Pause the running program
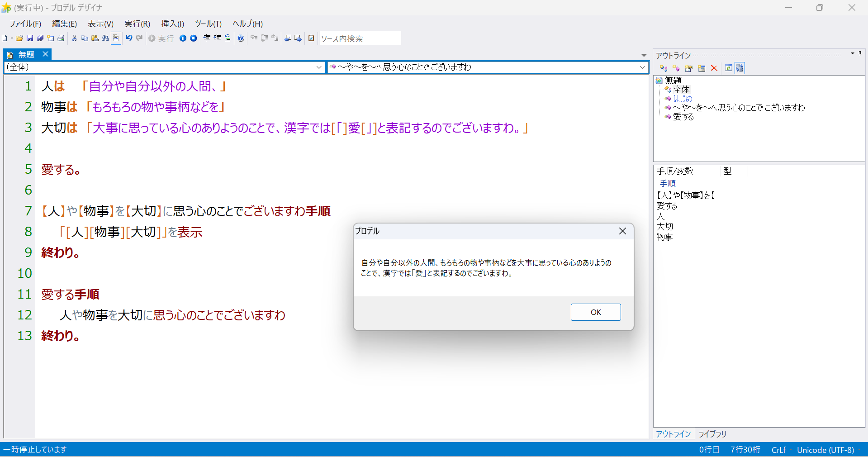 tap(183, 38)
